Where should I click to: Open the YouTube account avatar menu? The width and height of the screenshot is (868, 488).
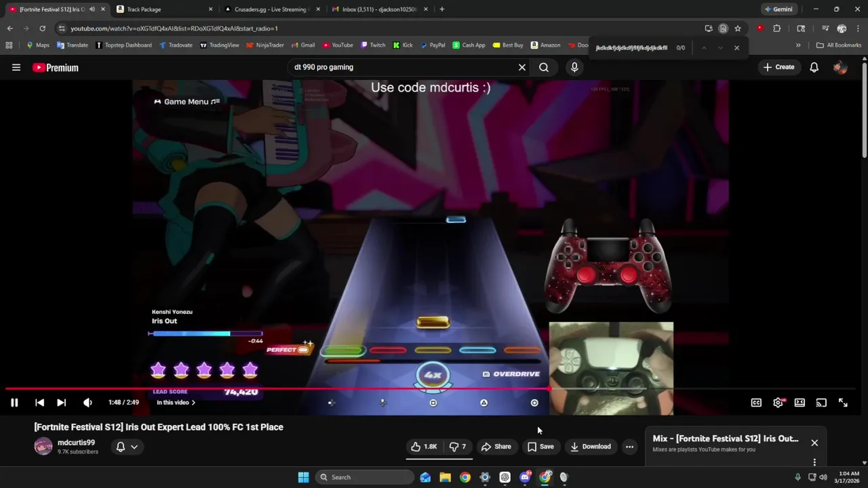coord(840,67)
